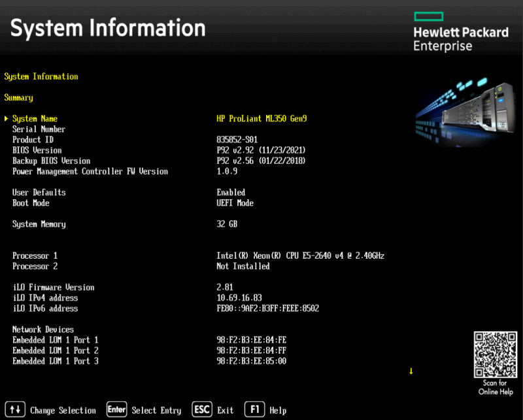Click MAC address 98:F2:B3:EE:85:00
Image resolution: width=523 pixels, height=420 pixels.
pyautogui.click(x=252, y=361)
